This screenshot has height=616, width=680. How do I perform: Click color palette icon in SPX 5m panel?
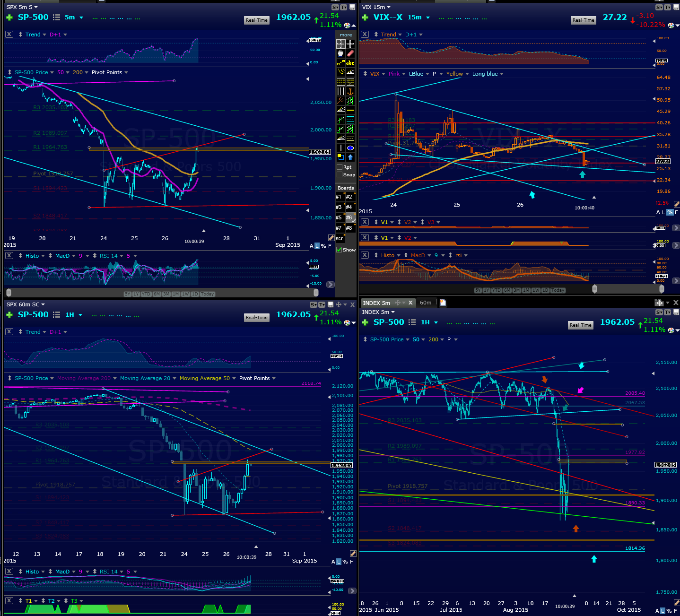[347, 25]
